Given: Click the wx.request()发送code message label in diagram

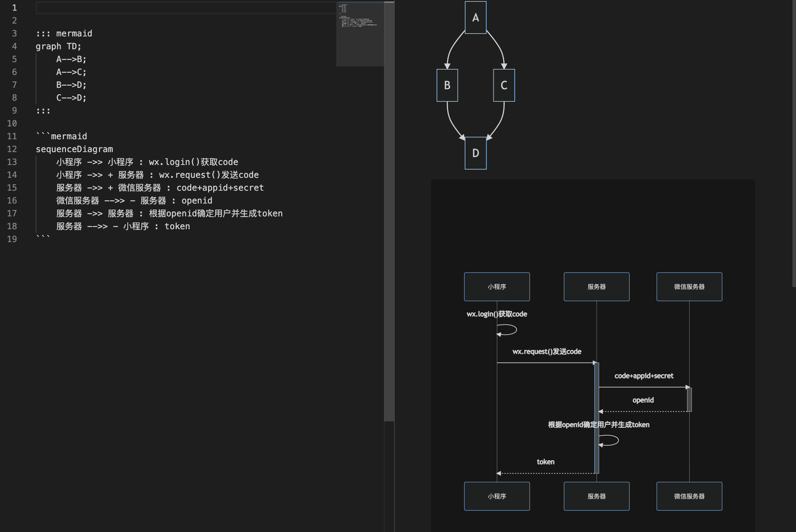Looking at the screenshot, I should pyautogui.click(x=547, y=352).
